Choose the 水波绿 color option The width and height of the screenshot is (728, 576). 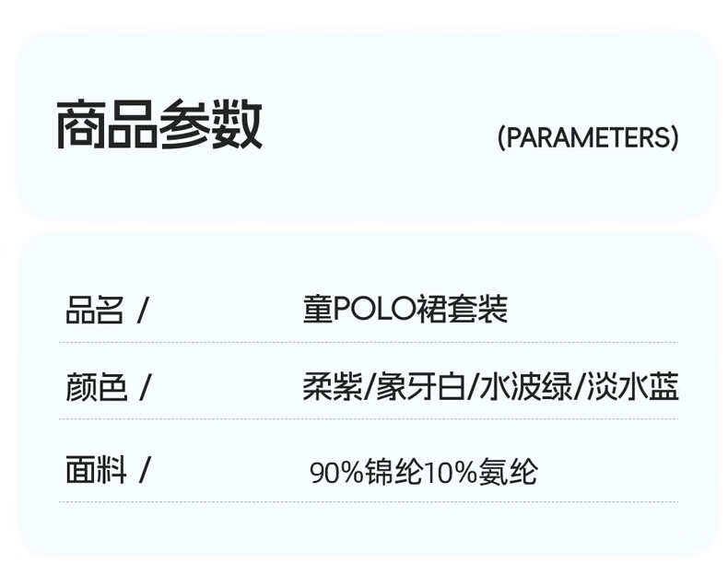(524, 387)
